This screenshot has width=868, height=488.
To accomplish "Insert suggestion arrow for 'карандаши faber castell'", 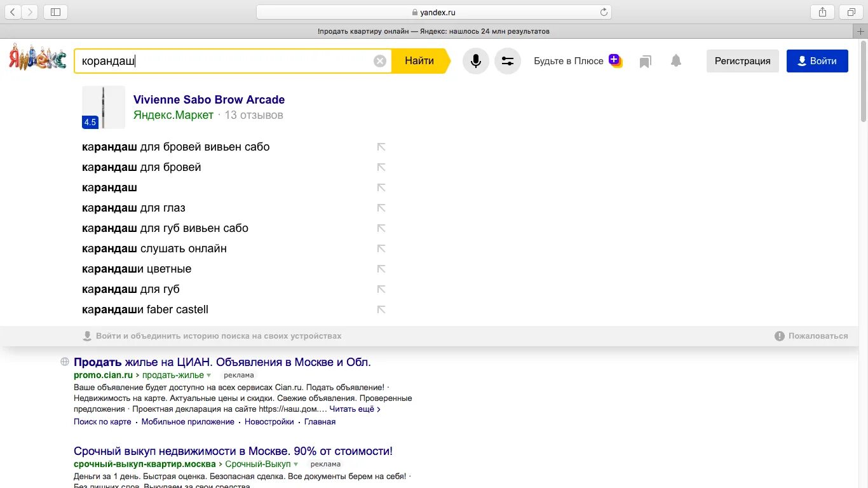I will [381, 309].
